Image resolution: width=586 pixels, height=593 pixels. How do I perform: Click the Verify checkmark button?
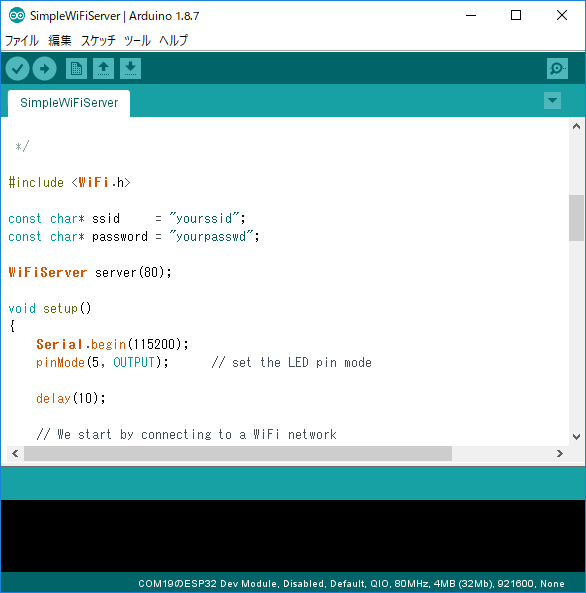click(x=17, y=68)
